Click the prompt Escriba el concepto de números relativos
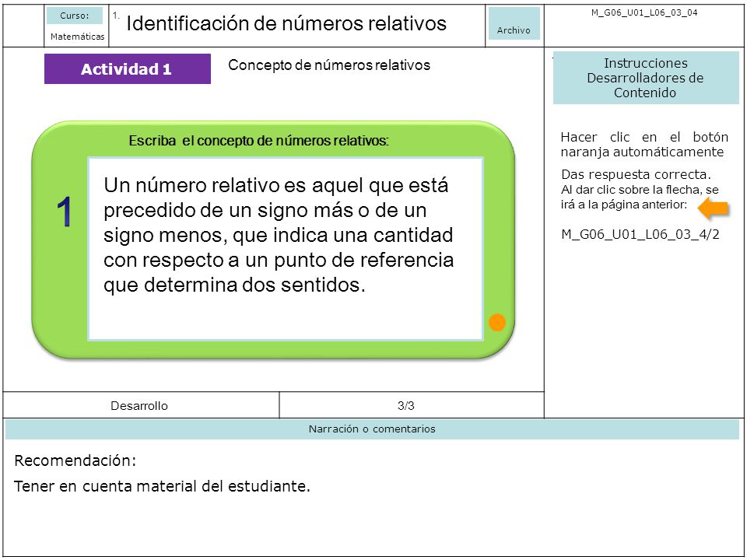 [258, 141]
